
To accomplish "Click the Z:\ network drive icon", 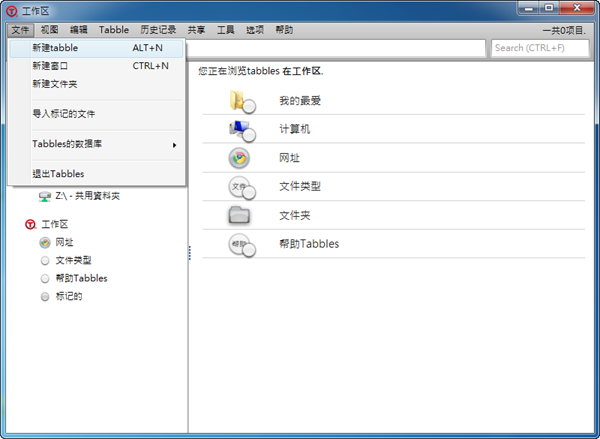I will [x=45, y=196].
